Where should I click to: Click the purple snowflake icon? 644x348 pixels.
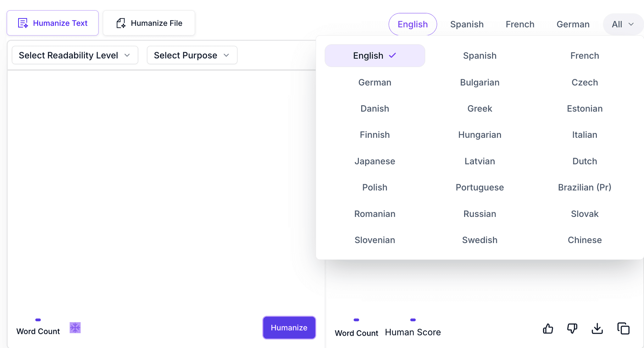(75, 328)
